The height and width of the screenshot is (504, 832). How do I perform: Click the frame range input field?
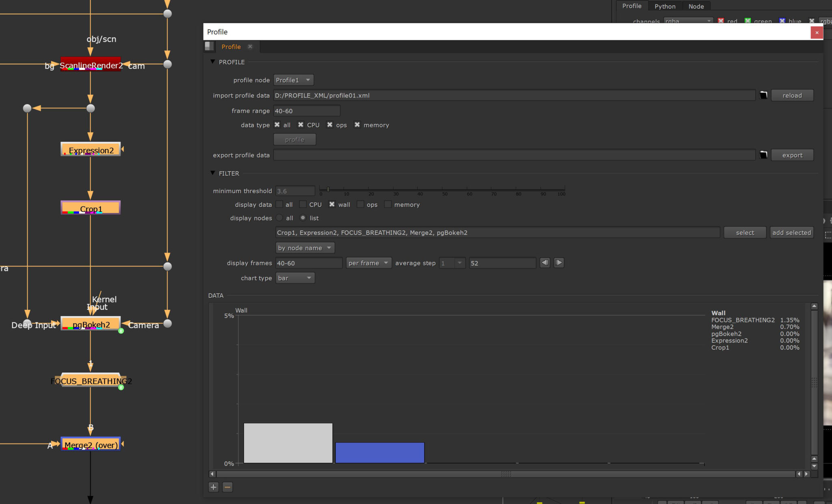pos(306,111)
